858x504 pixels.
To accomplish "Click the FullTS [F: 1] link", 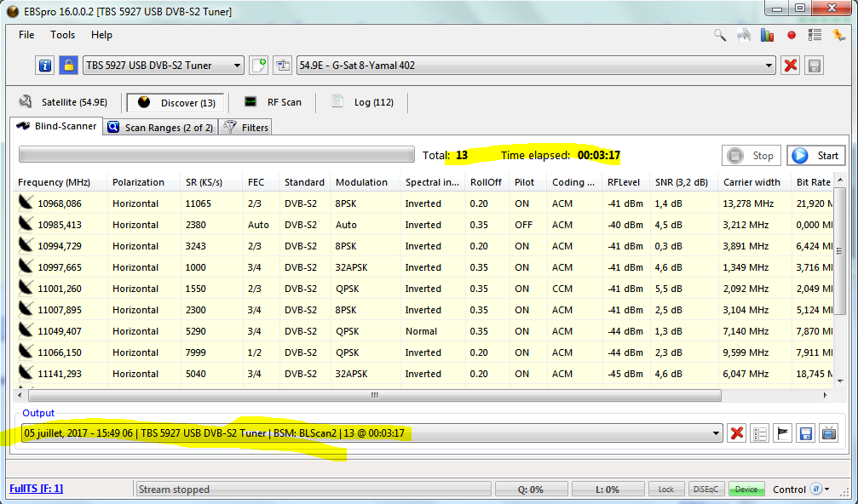I will click(36, 489).
